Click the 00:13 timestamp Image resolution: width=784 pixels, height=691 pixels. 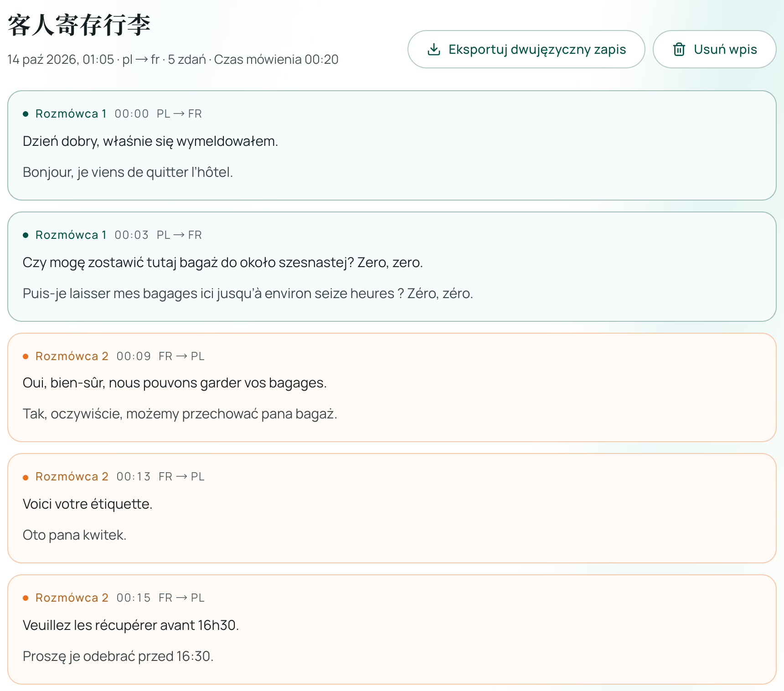point(134,476)
